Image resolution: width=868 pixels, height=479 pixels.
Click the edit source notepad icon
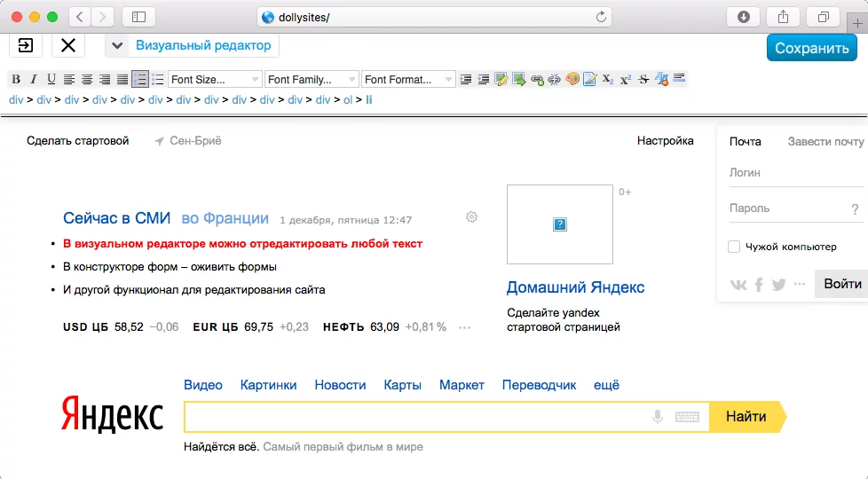589,80
